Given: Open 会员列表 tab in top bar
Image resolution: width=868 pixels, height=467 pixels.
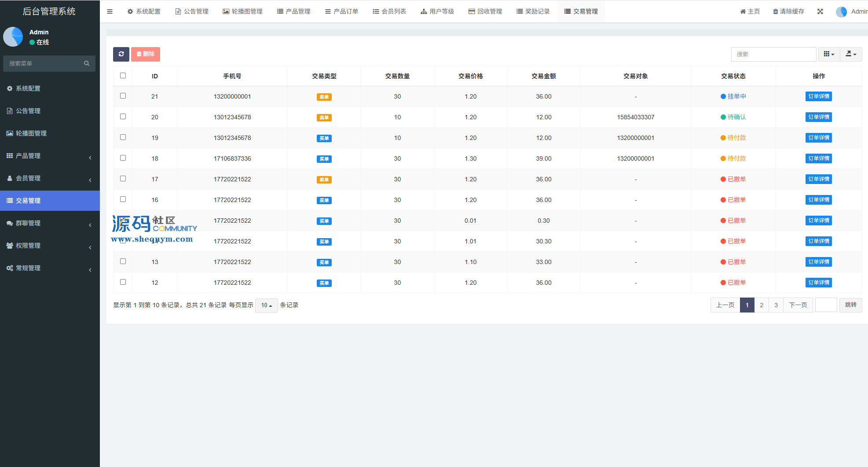Looking at the screenshot, I should [x=389, y=11].
